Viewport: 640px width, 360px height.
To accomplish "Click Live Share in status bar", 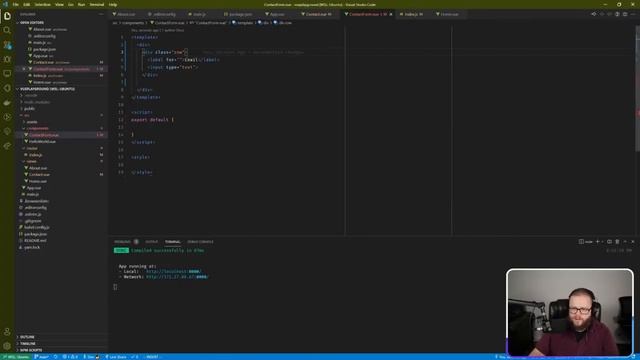I will (116, 357).
